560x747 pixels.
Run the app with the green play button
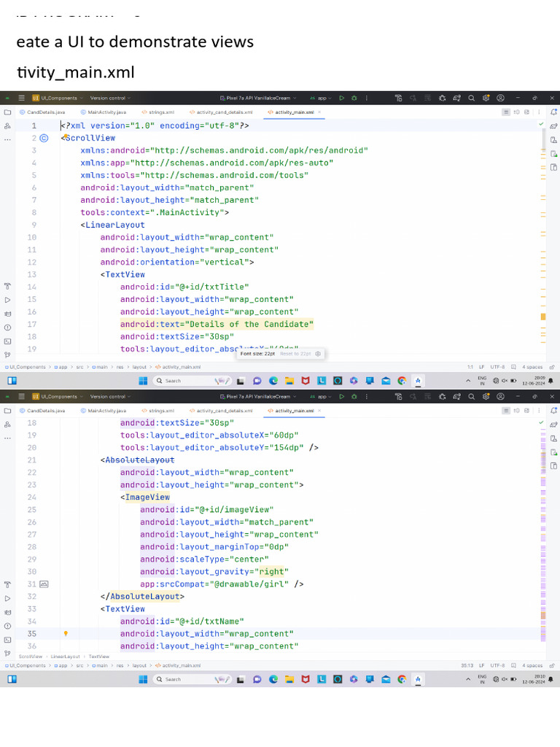coord(341,98)
